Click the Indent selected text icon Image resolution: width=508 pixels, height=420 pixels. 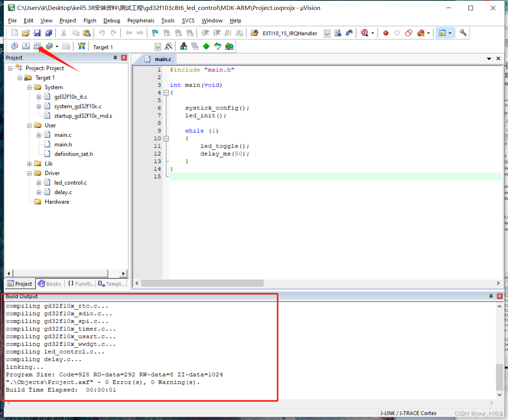click(x=205, y=33)
